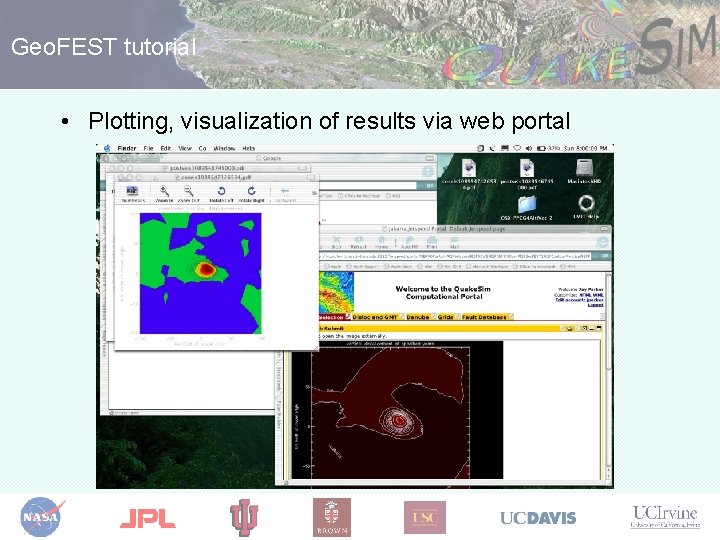The image size is (720, 540).
Task: Click the Refresh button in portal browser
Action: [358, 242]
